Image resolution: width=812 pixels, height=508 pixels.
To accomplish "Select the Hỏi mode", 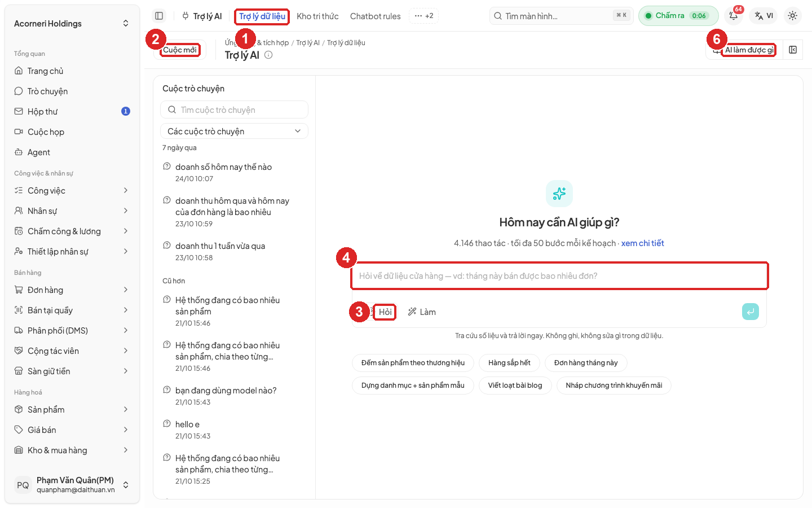I will [x=385, y=312].
